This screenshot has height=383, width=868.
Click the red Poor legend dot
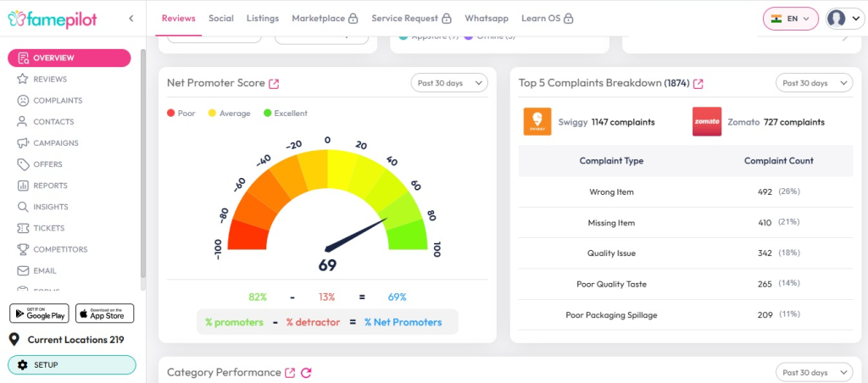click(170, 114)
